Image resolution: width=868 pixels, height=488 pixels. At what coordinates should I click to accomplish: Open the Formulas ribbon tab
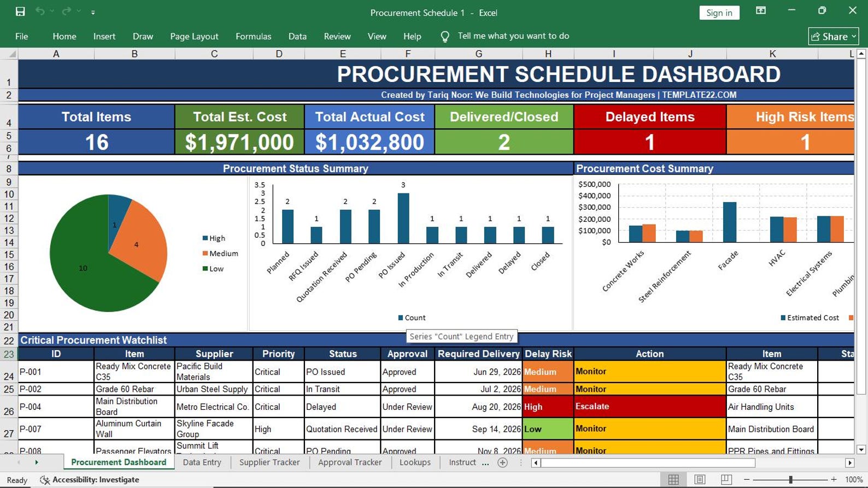254,37
